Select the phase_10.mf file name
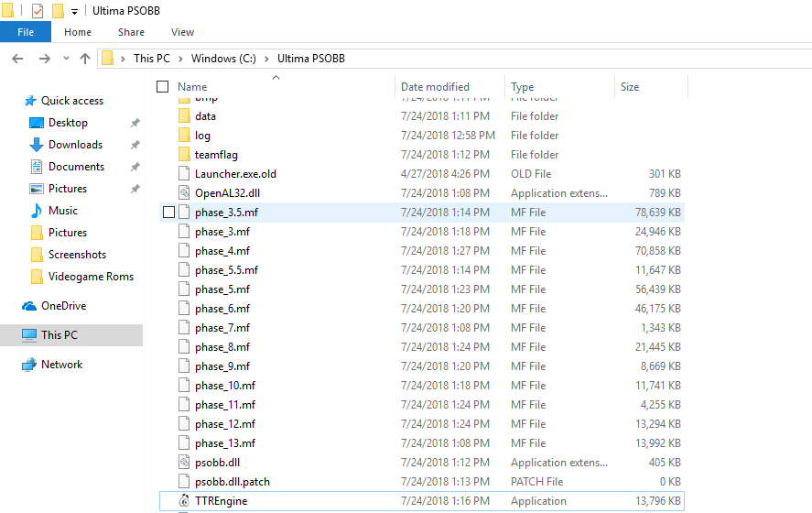Screen dimensions: 812x513 tap(225, 386)
